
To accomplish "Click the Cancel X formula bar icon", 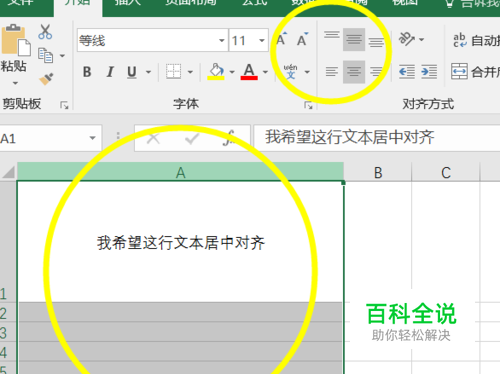I will pos(153,138).
